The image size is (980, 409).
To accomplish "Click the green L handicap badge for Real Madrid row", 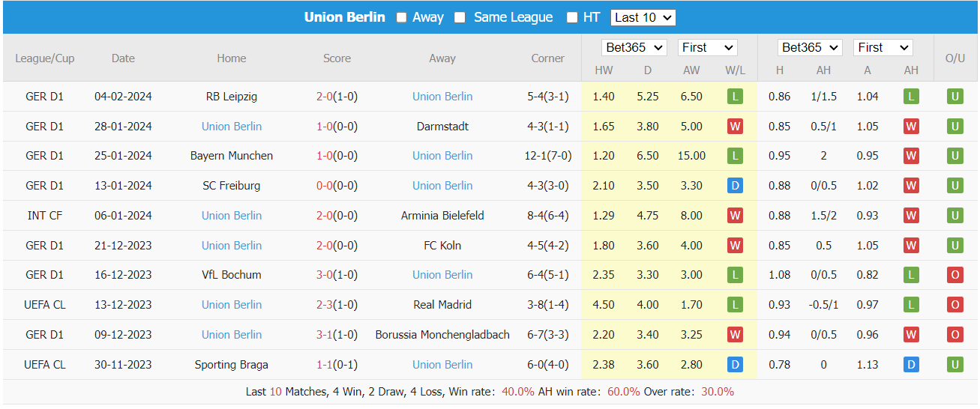I will 911,305.
